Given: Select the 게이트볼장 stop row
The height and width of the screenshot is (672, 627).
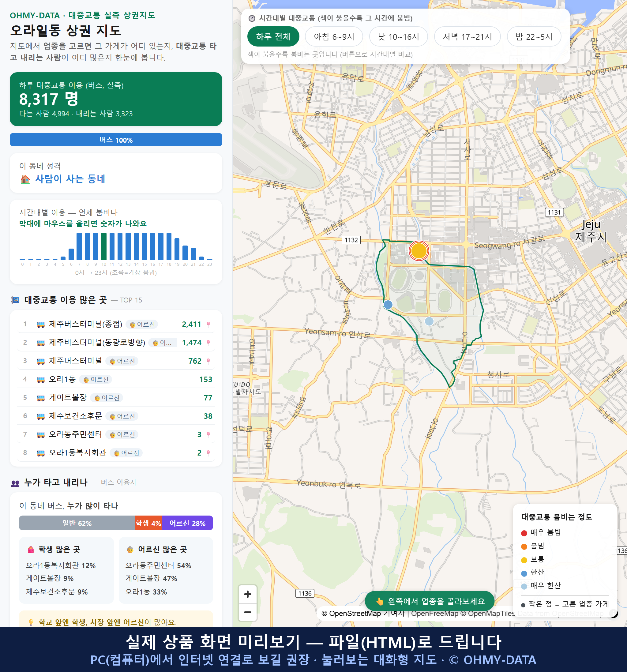Looking at the screenshot, I should [116, 397].
